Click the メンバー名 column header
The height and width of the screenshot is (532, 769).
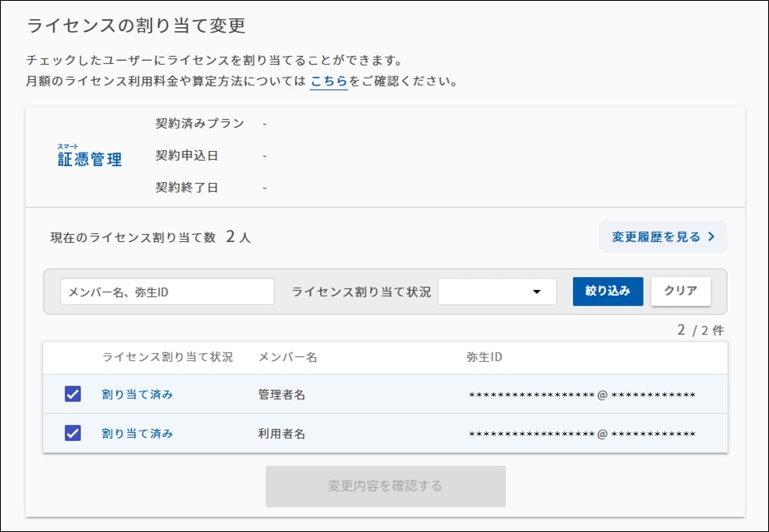288,357
